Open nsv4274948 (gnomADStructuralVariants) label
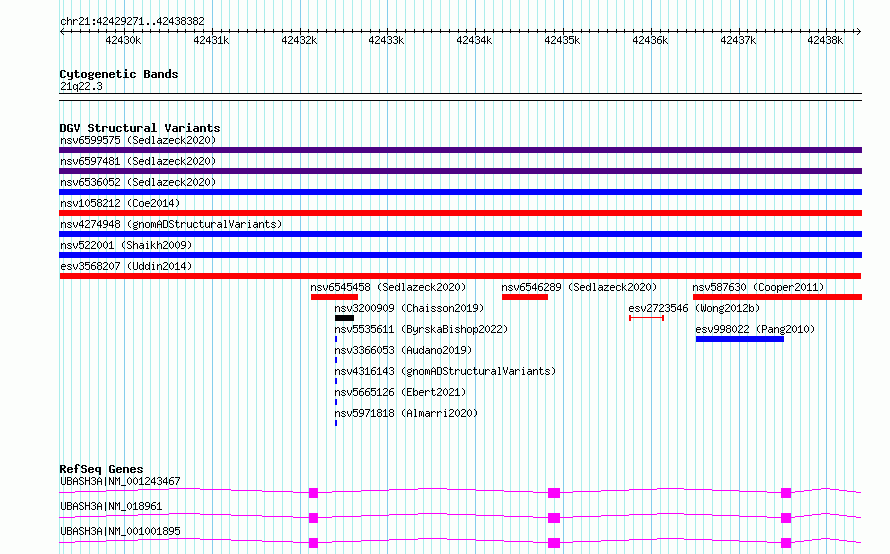890x554 pixels. [x=171, y=224]
